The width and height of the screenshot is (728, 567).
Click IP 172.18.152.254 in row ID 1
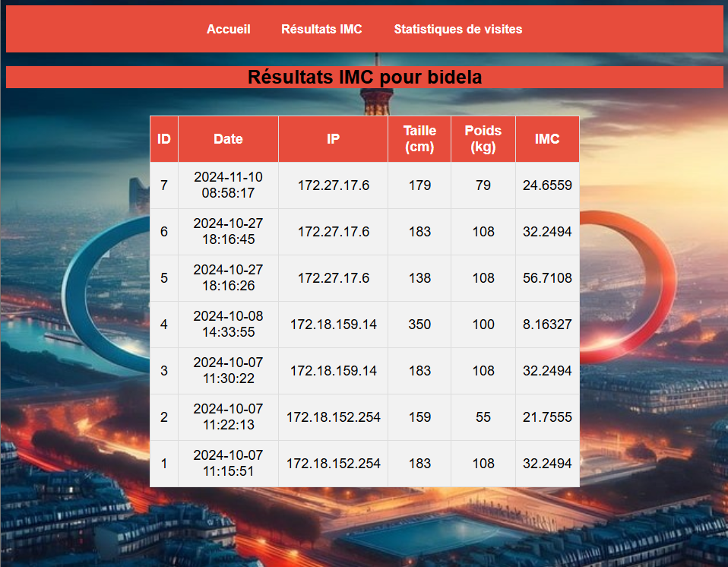click(x=334, y=464)
